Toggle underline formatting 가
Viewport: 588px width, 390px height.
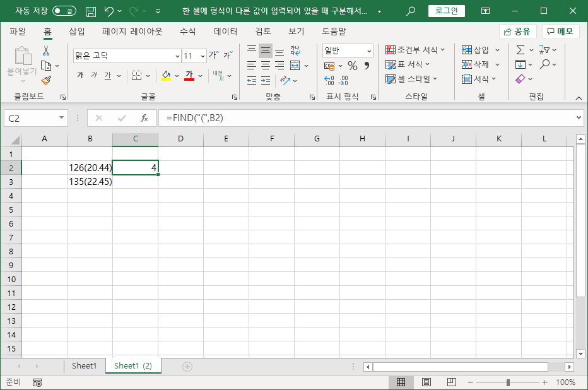coord(108,75)
